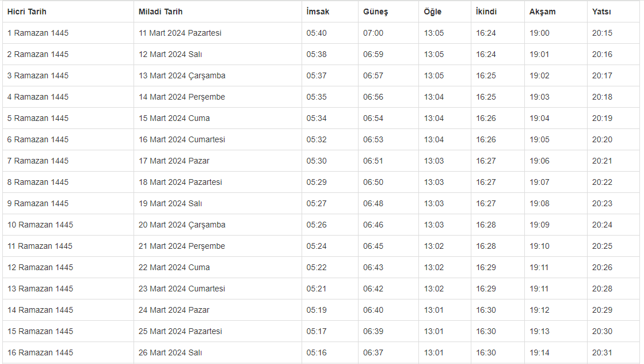The width and height of the screenshot is (644, 364).
Task: Click the Miladi Tarih column header
Action: [161, 12]
